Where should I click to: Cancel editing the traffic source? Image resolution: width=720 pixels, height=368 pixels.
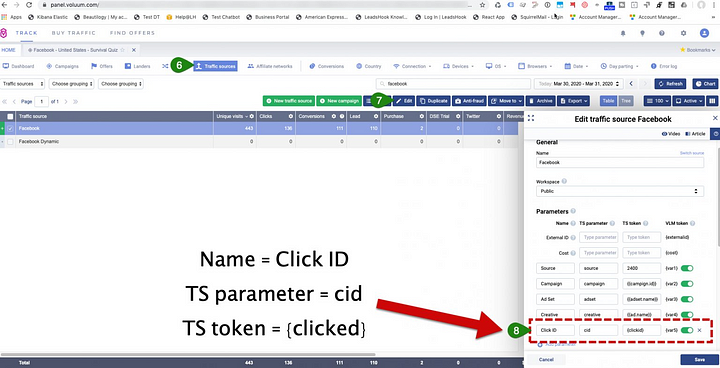(x=546, y=360)
